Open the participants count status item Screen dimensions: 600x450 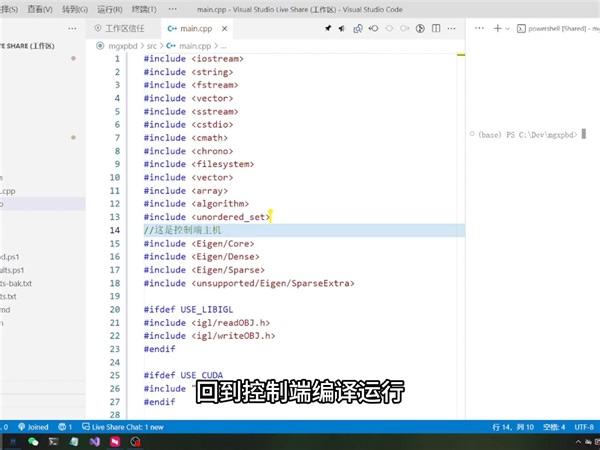65,427
